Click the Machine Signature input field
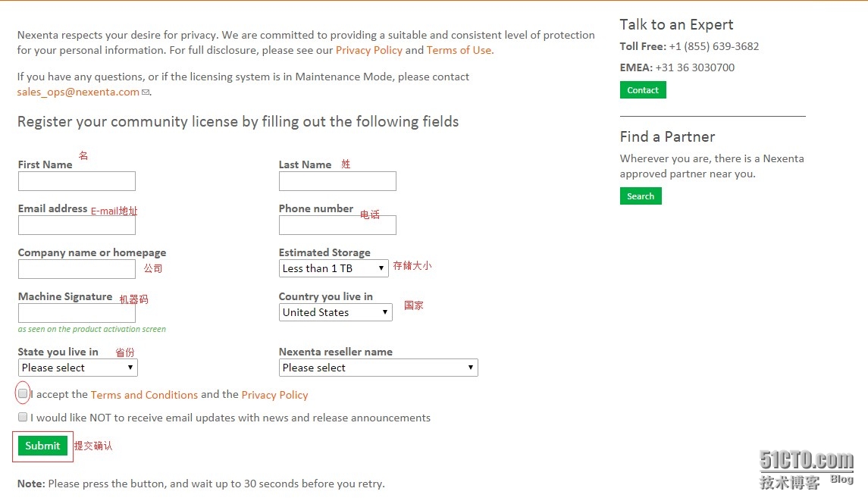The image size is (868, 504). (x=77, y=313)
